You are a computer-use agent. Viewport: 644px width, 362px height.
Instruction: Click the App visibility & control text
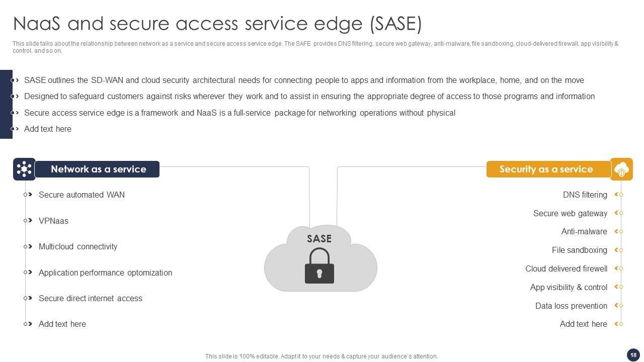[x=569, y=287]
